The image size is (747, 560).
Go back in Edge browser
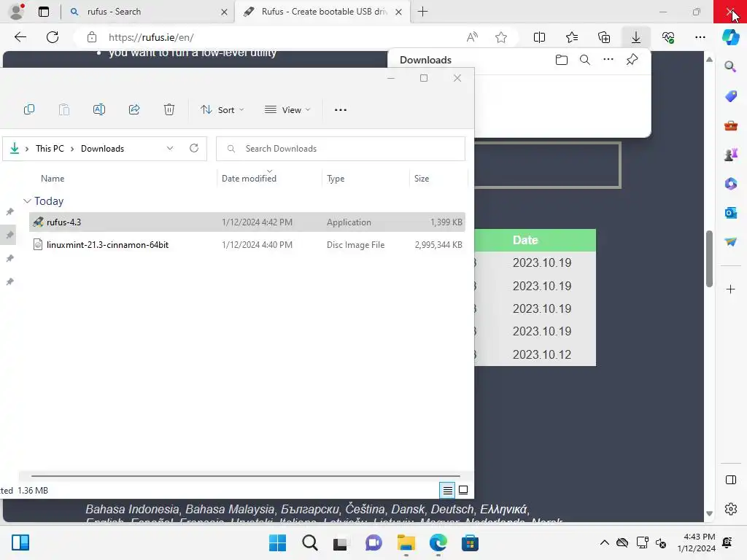coord(20,37)
